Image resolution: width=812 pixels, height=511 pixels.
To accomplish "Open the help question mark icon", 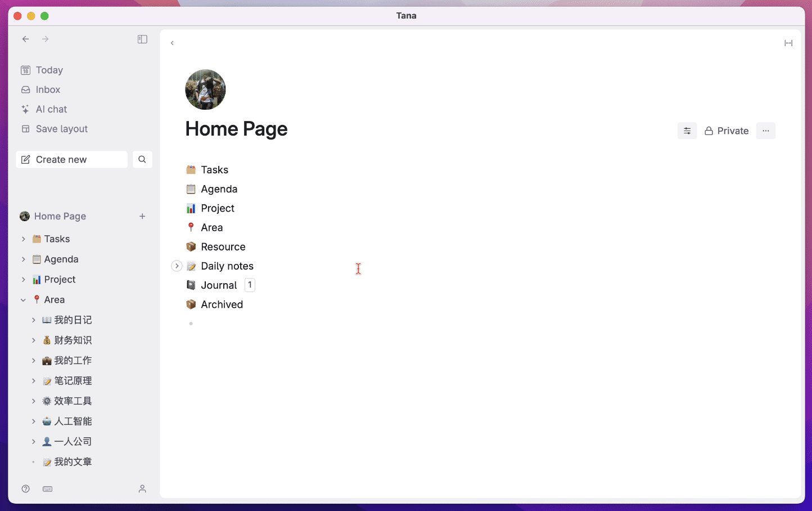I will [x=25, y=489].
